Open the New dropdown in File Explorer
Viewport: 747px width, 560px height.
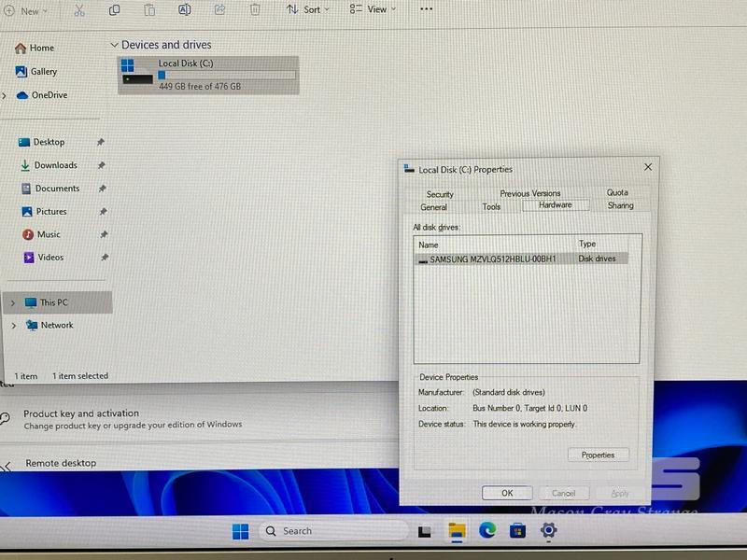(26, 11)
